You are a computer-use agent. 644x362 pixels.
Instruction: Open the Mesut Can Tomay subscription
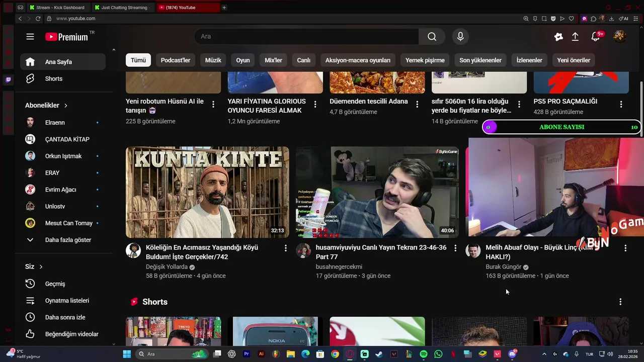[63, 223]
